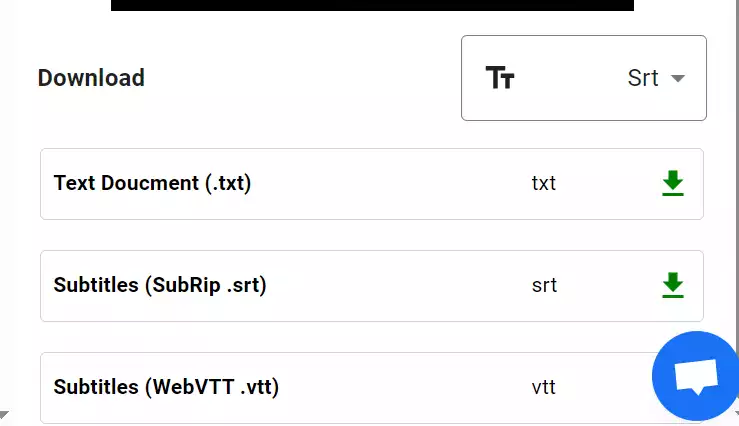739x426 pixels.
Task: Select the Srt value in format selector
Action: pyautogui.click(x=643, y=78)
